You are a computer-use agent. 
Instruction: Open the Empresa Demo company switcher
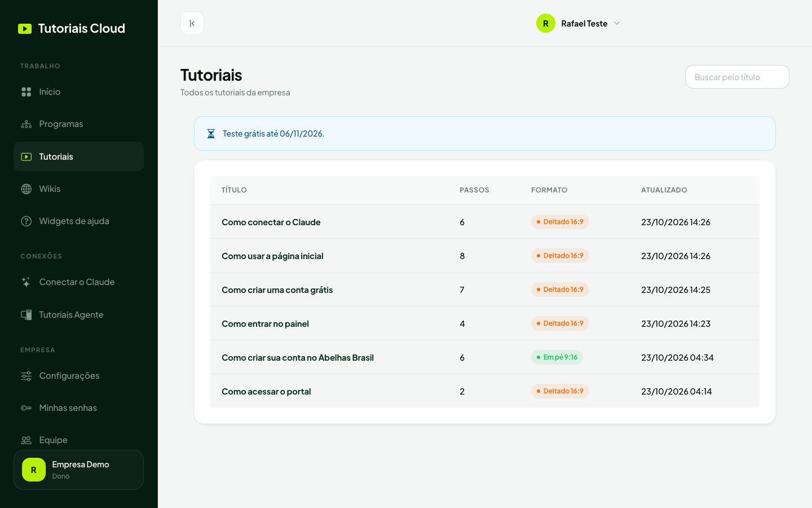[78, 470]
